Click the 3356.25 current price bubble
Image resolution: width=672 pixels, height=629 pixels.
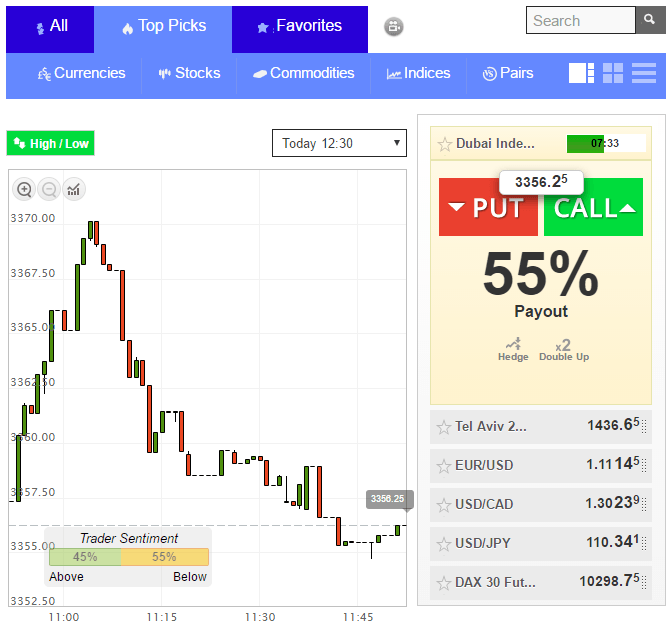[x=541, y=182]
